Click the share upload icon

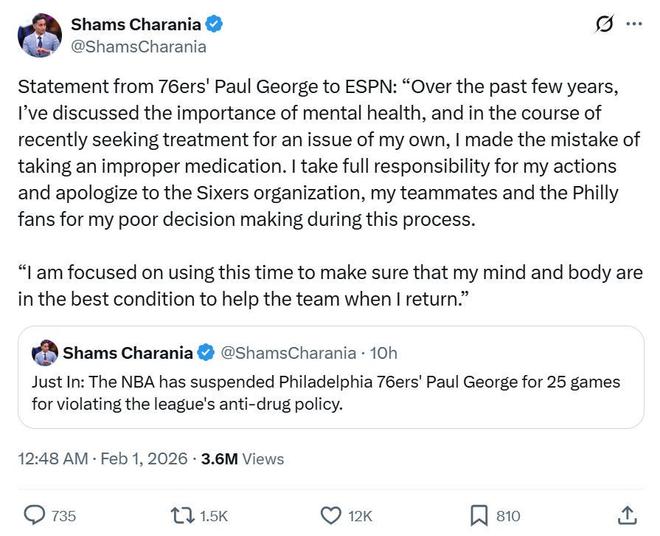point(628,515)
